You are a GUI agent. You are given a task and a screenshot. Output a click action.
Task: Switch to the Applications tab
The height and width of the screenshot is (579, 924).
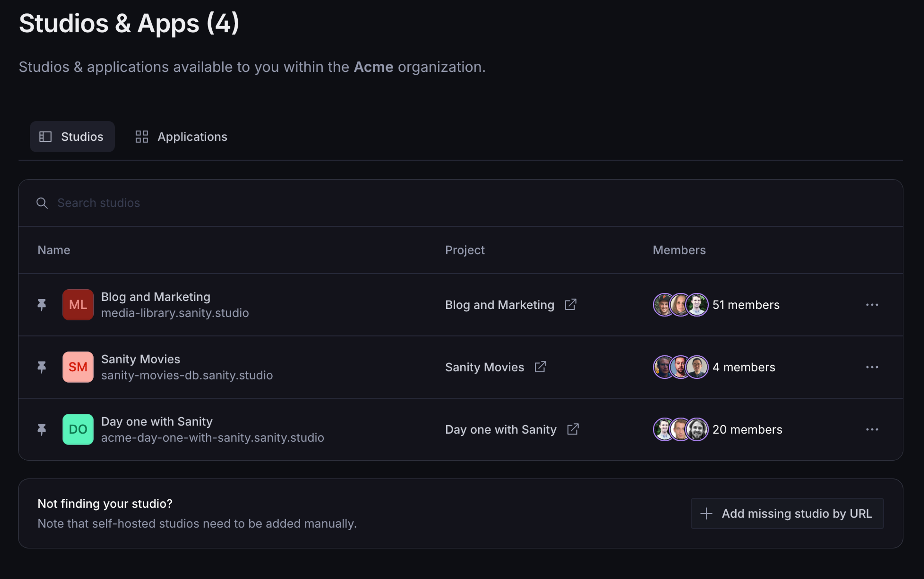coord(182,137)
